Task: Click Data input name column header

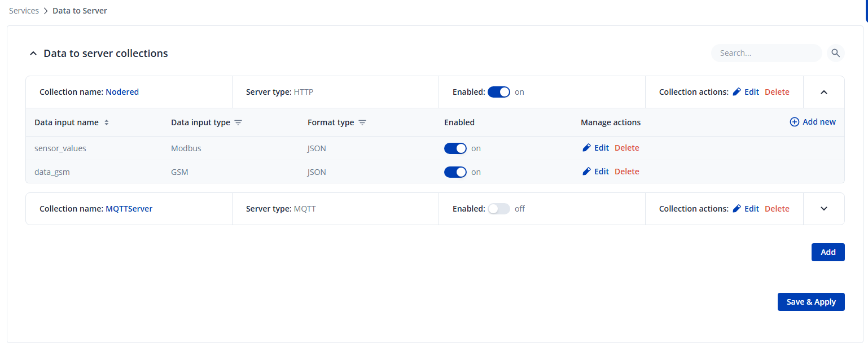Action: [67, 122]
